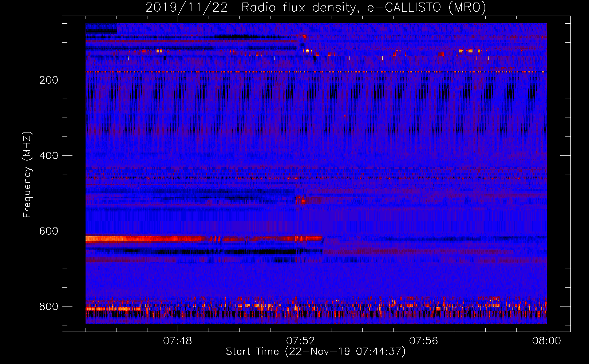Click the 07:48 time tick label
589x364 pixels.
[x=178, y=341]
